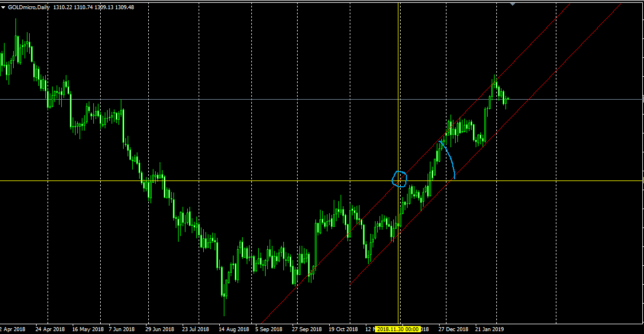Click the 23 Jul 2018 date label
644x334 pixels.
click(x=196, y=329)
